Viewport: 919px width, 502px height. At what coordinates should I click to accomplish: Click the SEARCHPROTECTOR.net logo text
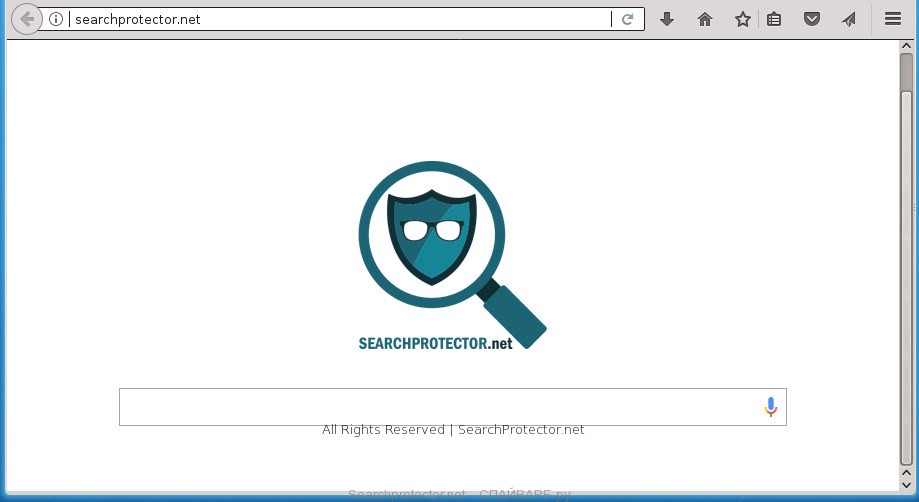pos(435,343)
